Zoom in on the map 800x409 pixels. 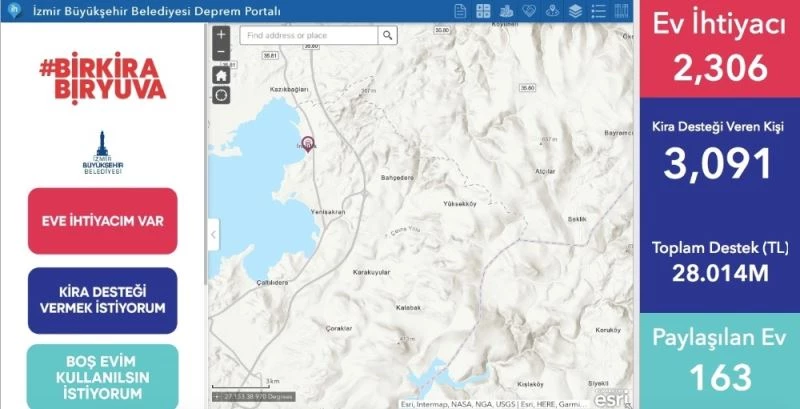pos(221,34)
